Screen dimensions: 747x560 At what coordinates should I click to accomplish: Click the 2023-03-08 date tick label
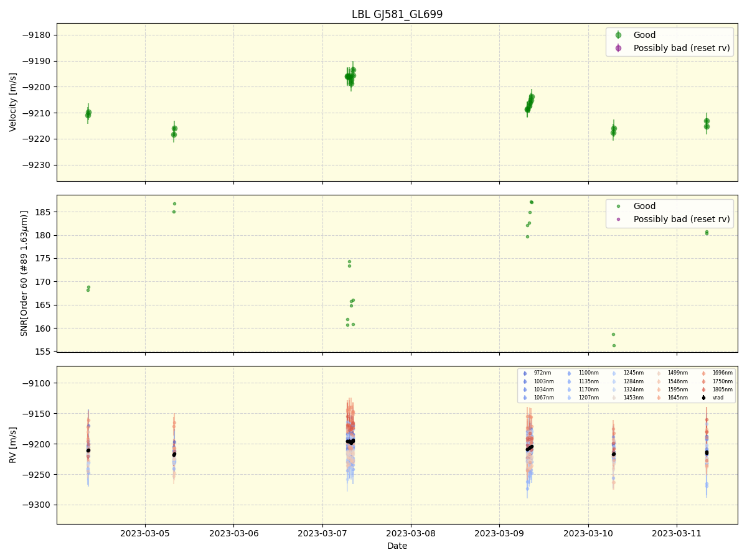(x=411, y=533)
